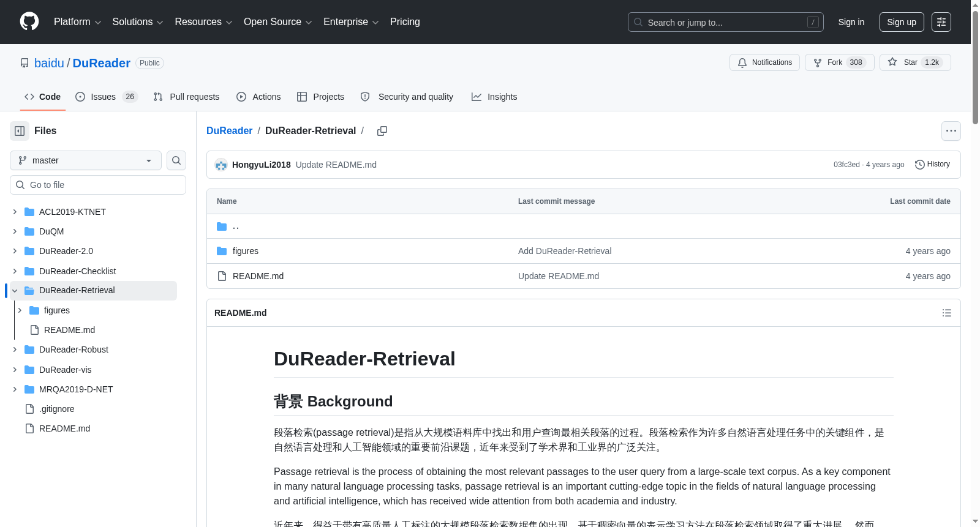This screenshot has width=980, height=527.
Task: Click the Go to file input
Action: pyautogui.click(x=98, y=185)
